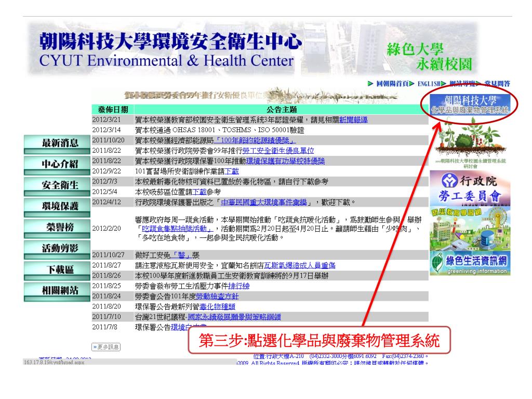Image resolution: width=532 pixels, height=399 pixels.
Task: Open the 「100年節約能源績優獎」 link
Action: point(255,140)
